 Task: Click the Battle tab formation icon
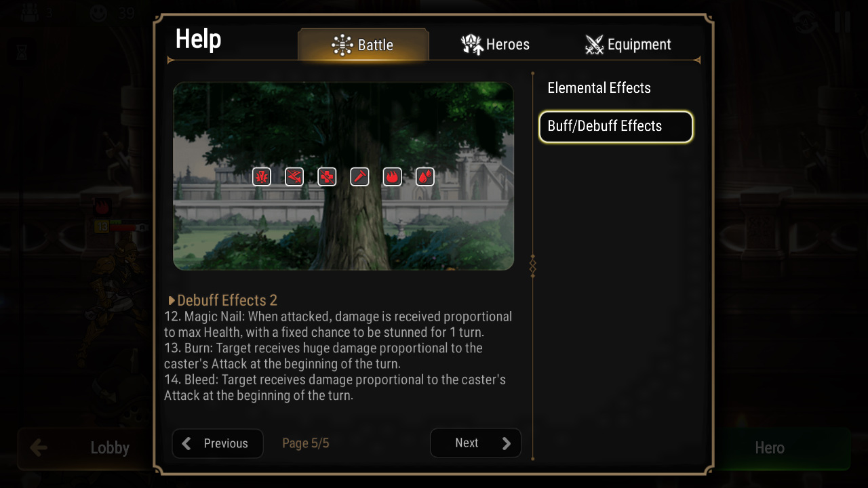click(x=342, y=45)
